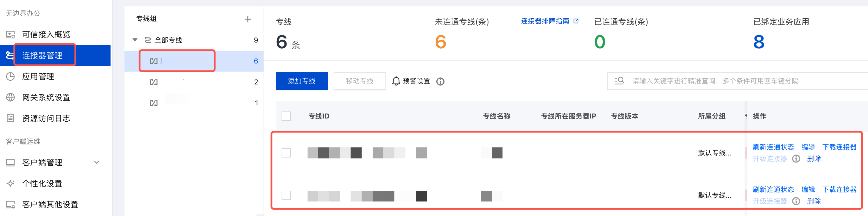Go to 资源访问日志 menu item
The height and width of the screenshot is (216, 868).
click(46, 118)
